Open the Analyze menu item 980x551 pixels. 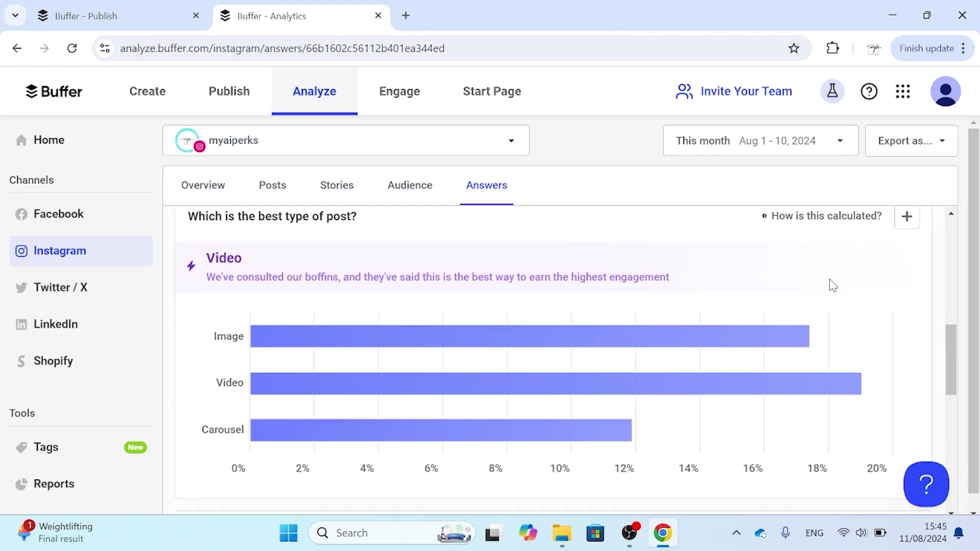314,91
